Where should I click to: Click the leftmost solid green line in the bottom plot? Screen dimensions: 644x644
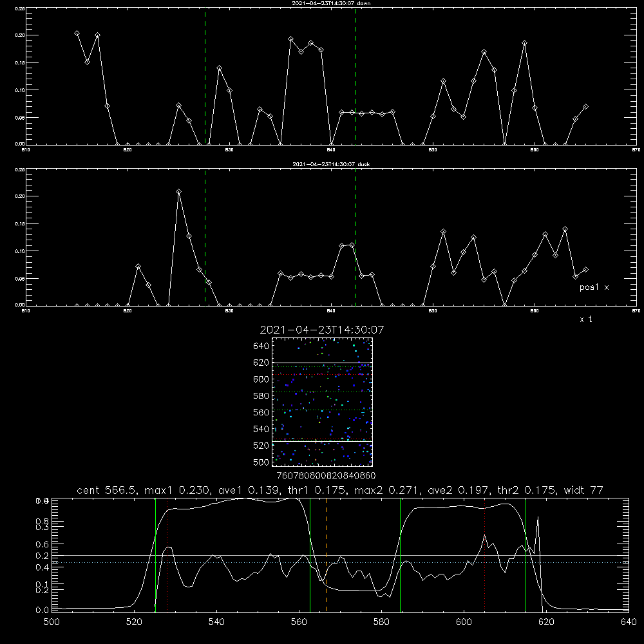[155, 554]
